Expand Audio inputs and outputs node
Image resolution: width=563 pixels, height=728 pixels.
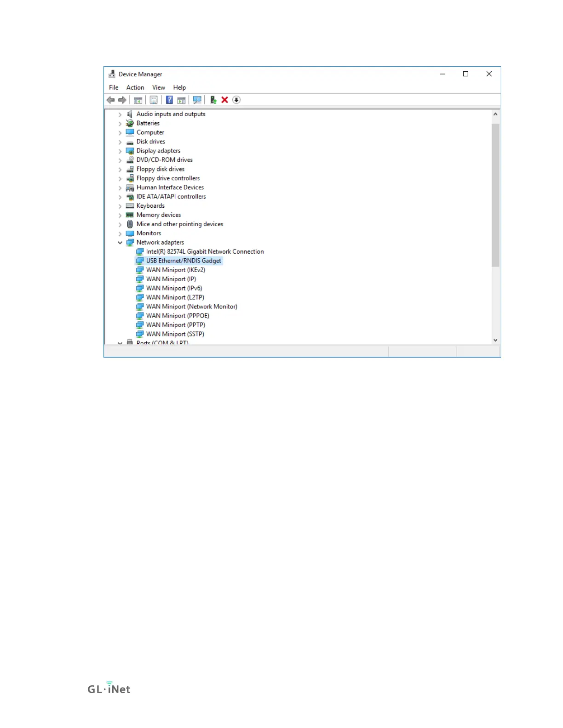(120, 114)
